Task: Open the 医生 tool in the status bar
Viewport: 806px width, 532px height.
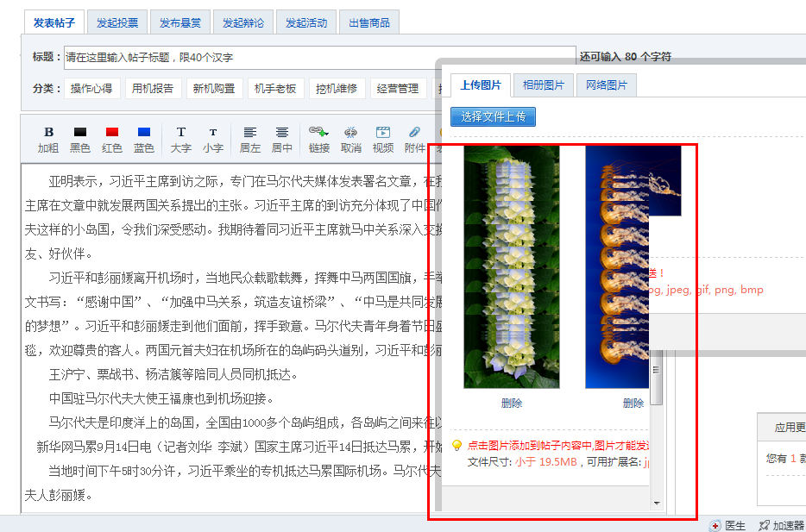Action: pos(727,525)
